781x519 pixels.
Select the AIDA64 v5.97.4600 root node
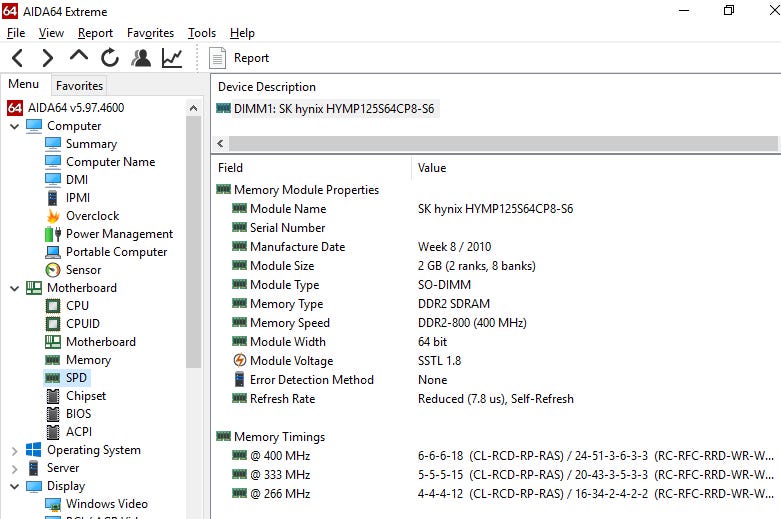pyautogui.click(x=65, y=108)
